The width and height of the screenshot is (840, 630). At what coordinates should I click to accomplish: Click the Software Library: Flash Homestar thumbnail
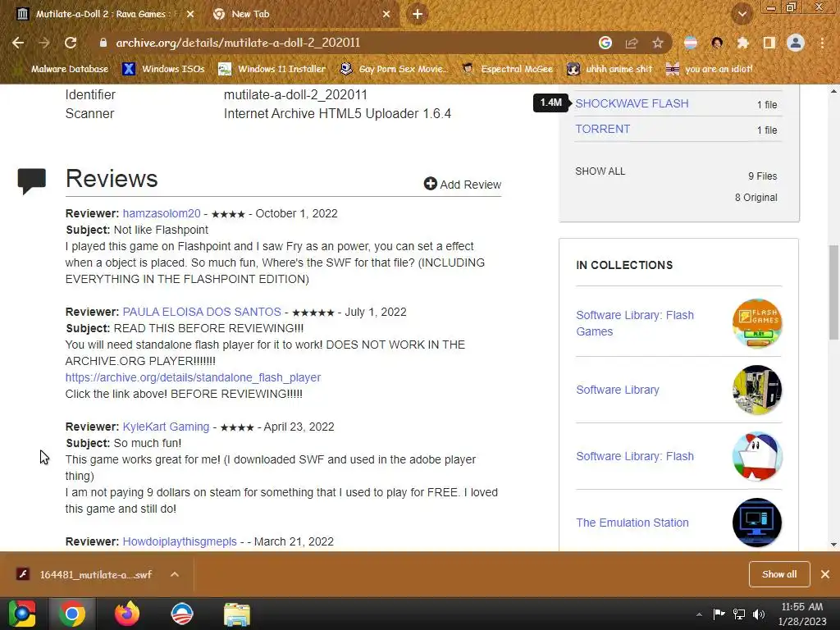click(x=757, y=456)
